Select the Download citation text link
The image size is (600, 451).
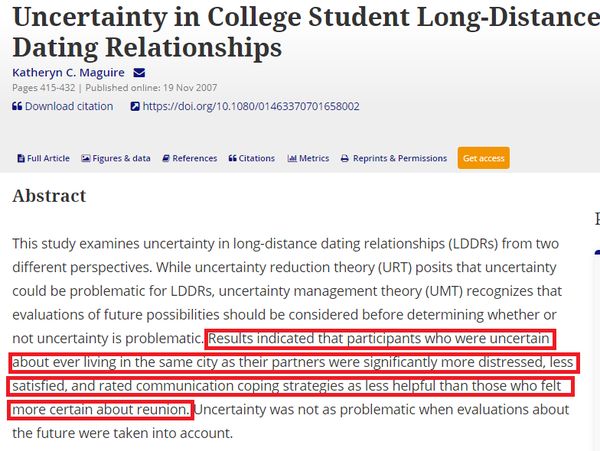[67, 106]
